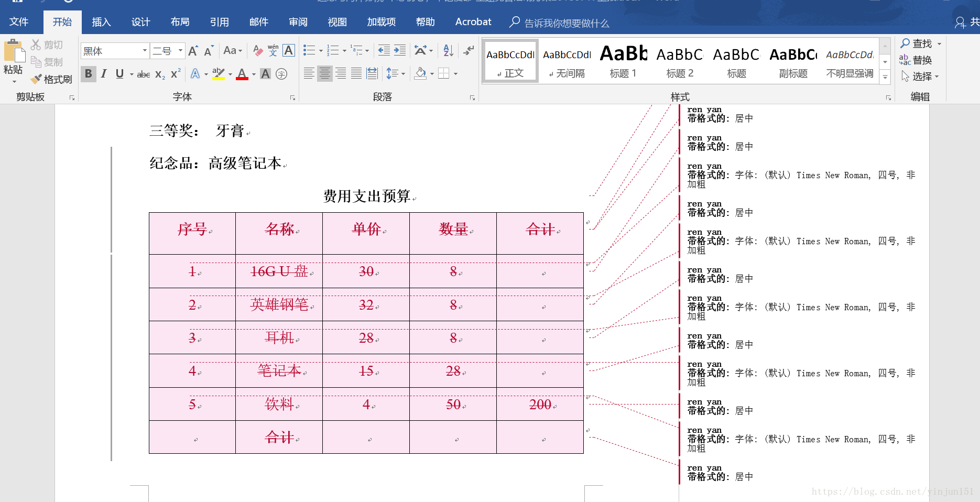The height and width of the screenshot is (502, 980).
Task: Toggle Italic formatting
Action: pos(104,74)
